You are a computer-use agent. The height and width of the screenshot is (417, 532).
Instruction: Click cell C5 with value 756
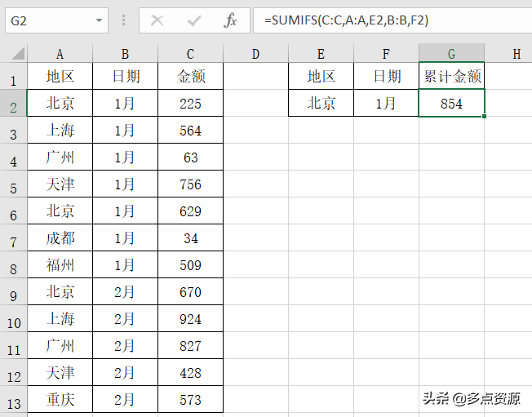coord(190,184)
